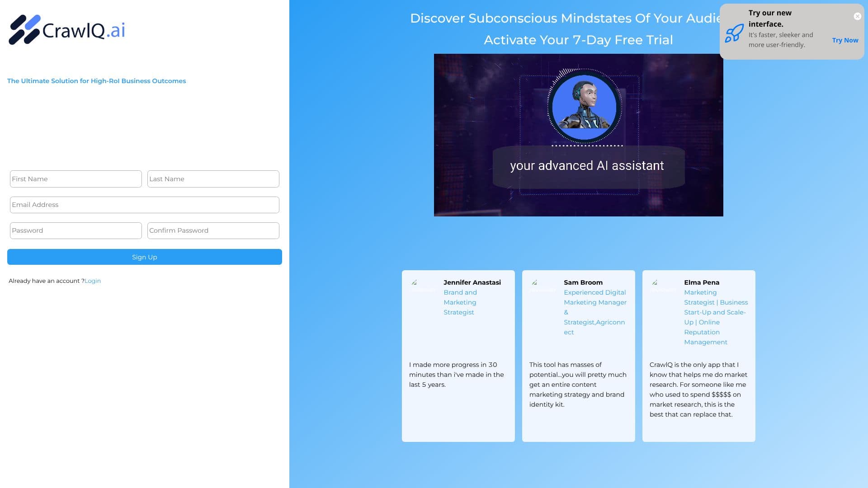
Task: Select the Confirm Password field
Action: tap(213, 230)
